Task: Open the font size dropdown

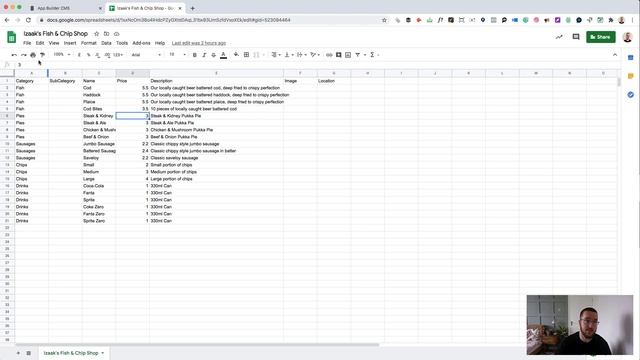Action: point(178,55)
